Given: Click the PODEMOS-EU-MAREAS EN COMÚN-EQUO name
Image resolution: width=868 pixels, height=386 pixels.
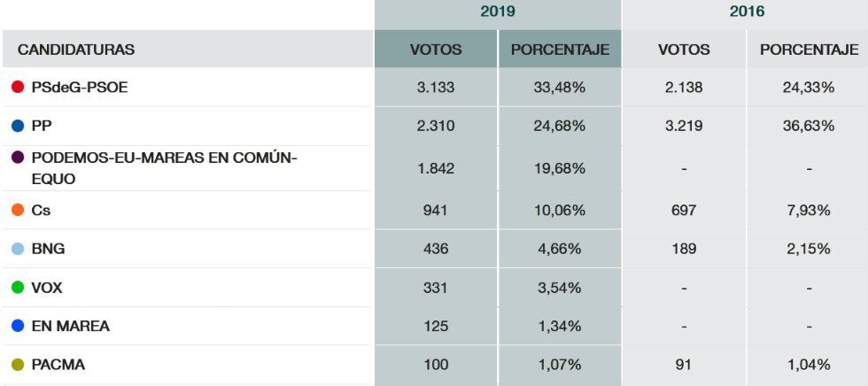Looking at the screenshot, I should point(164,167).
